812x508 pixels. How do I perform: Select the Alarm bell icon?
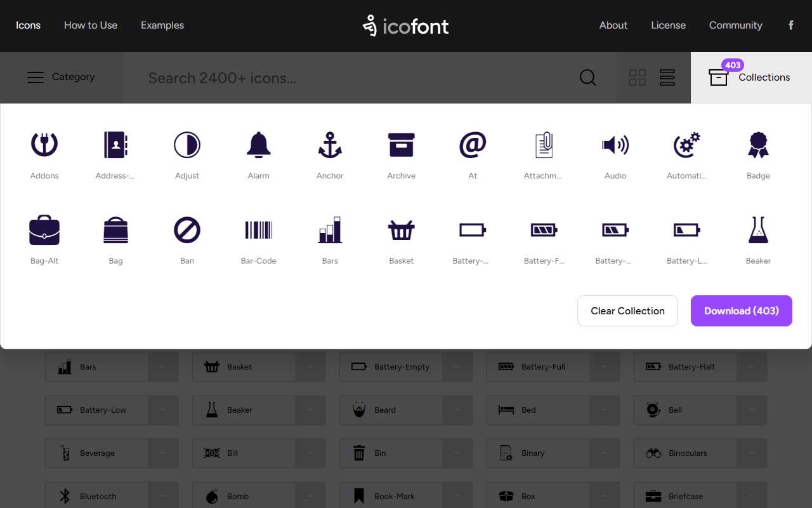click(x=258, y=145)
